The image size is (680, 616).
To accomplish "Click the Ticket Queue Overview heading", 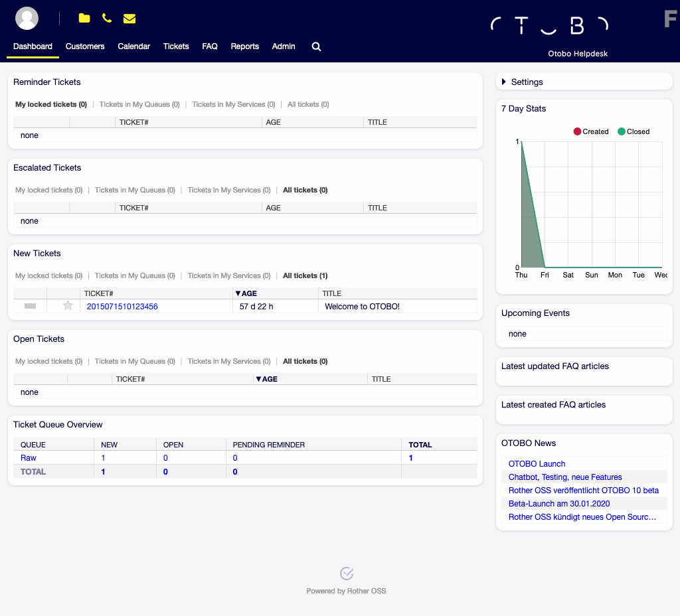I will pyautogui.click(x=58, y=424).
